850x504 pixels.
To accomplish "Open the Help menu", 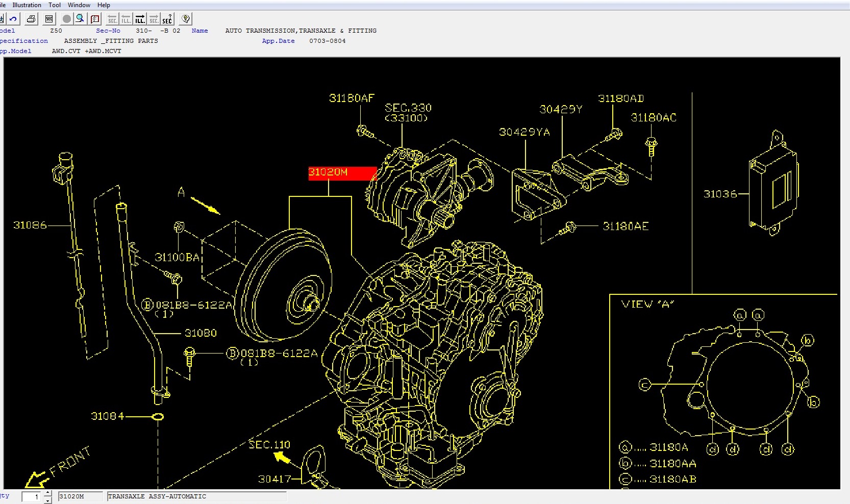I will click(x=104, y=5).
